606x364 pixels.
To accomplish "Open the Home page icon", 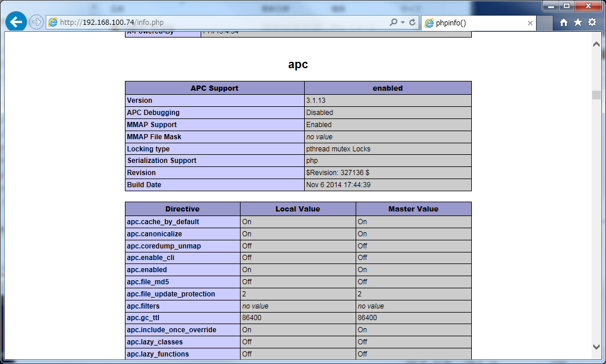I will (x=564, y=23).
